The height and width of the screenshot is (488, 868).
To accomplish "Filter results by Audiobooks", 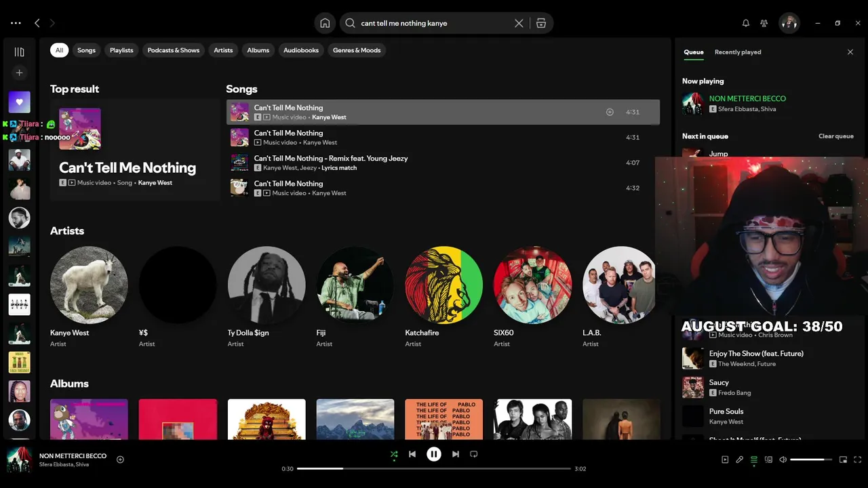I will tap(301, 50).
